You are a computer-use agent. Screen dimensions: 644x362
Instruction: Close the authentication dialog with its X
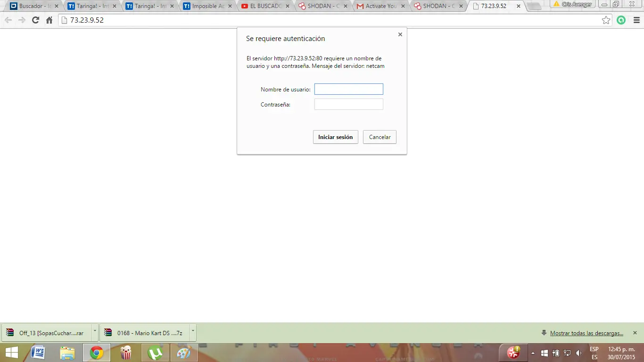(400, 34)
